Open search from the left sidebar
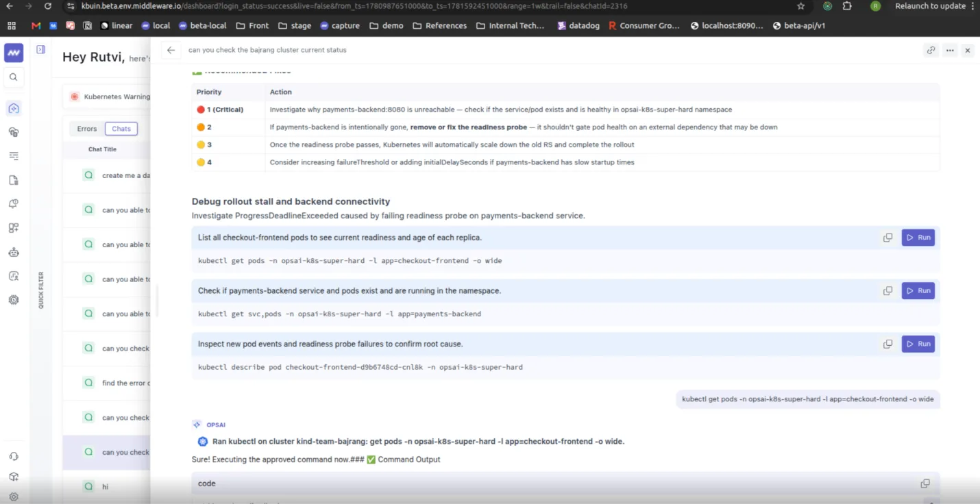980x504 pixels. click(14, 77)
